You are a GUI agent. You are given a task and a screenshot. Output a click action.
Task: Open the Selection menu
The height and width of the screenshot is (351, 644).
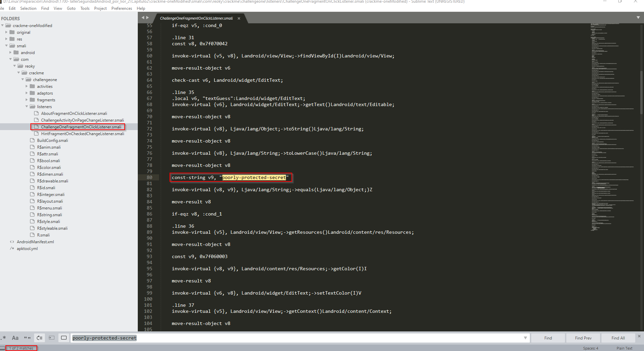click(28, 8)
